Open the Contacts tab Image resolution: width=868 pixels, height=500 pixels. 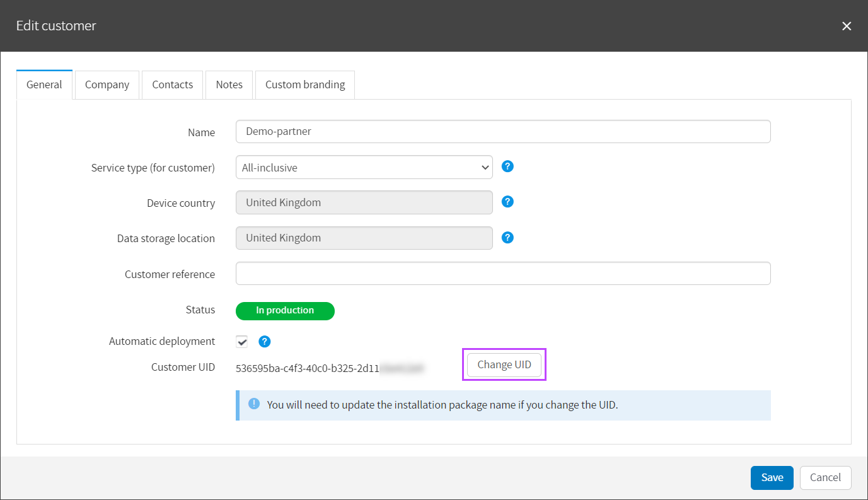[172, 84]
